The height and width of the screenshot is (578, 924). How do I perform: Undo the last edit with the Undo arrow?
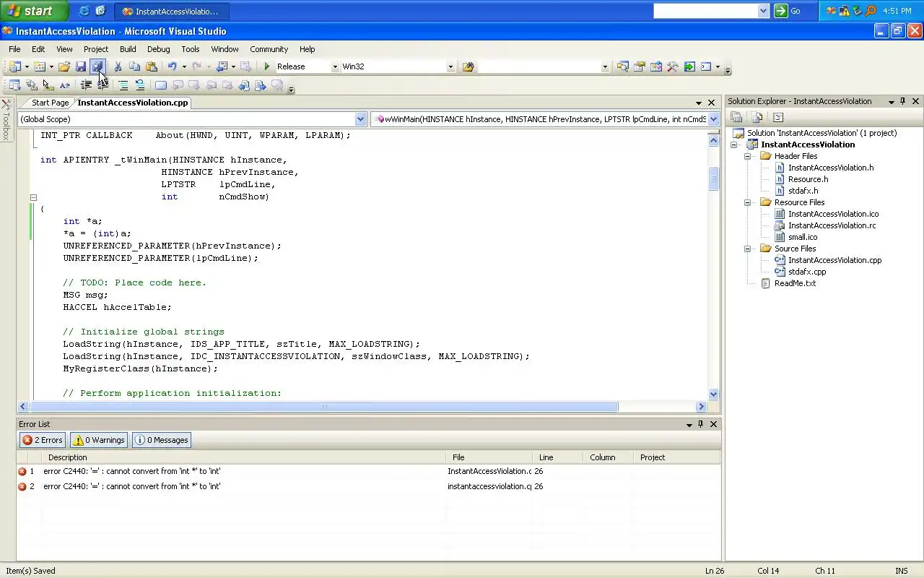[x=172, y=66]
